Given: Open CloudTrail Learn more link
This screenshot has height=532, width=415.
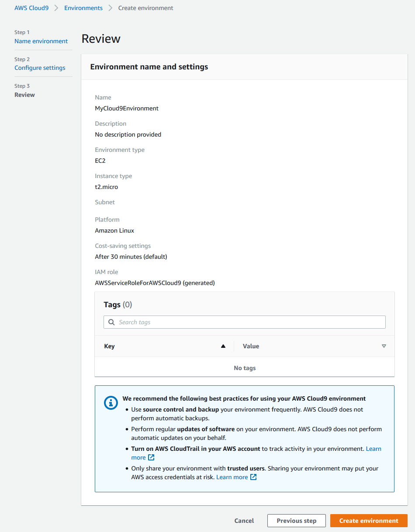Looking at the screenshot, I should (373, 449).
